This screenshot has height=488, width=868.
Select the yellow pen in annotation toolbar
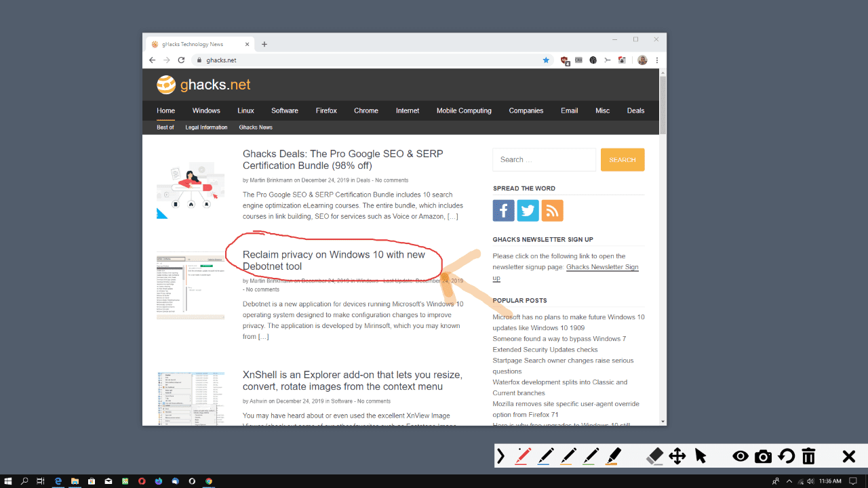pyautogui.click(x=568, y=456)
